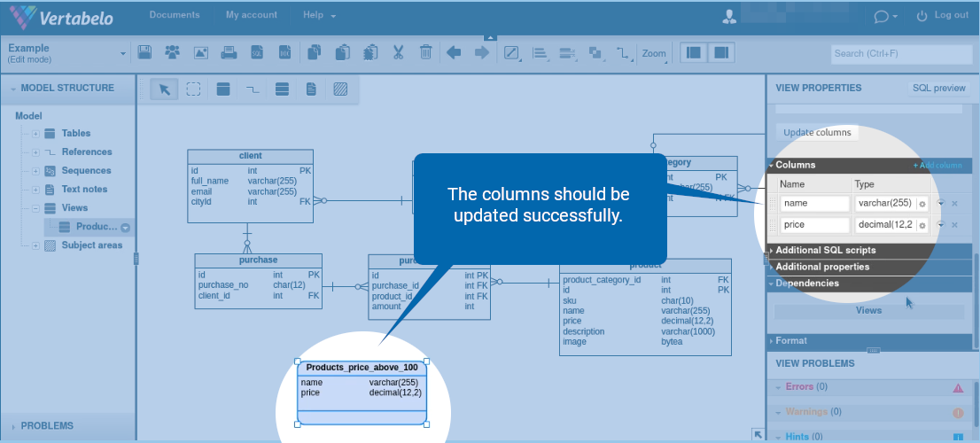This screenshot has height=443, width=980.
Task: Expand the Sequences tree node
Action: tap(36, 171)
